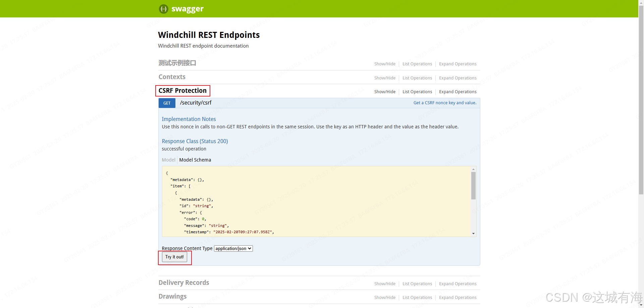This screenshot has height=308, width=644.
Task: Click 'Windchill REST endpoint documentation' text
Action: point(203,46)
